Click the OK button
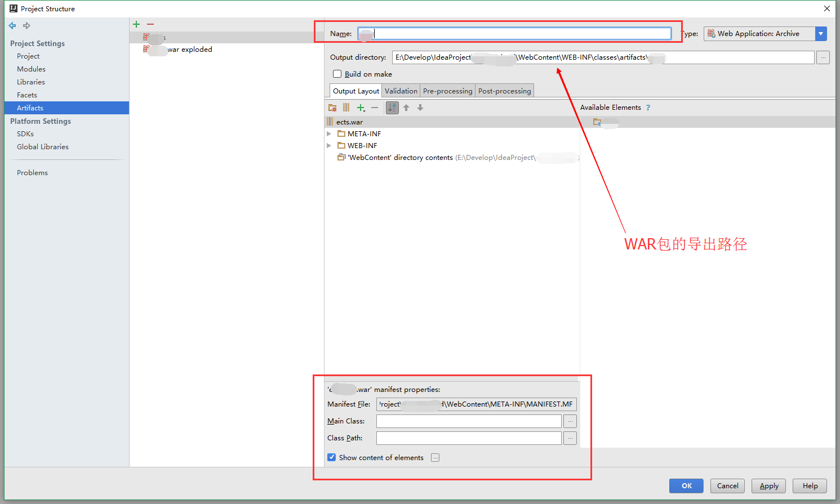Screen dimensions: 840x504 click(x=686, y=485)
